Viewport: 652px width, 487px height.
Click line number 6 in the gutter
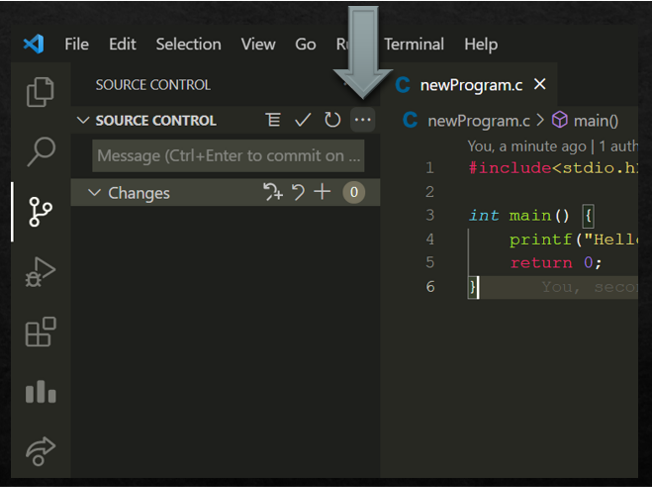tap(430, 287)
